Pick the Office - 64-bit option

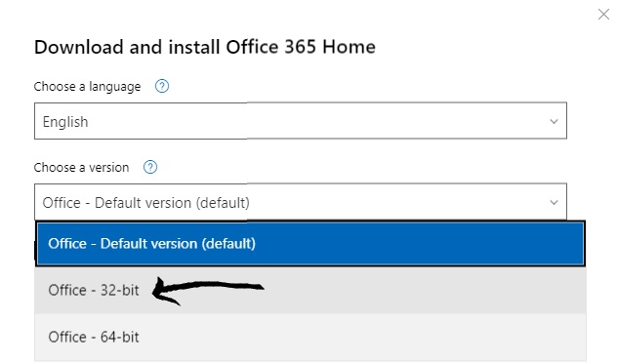pyautogui.click(x=310, y=338)
